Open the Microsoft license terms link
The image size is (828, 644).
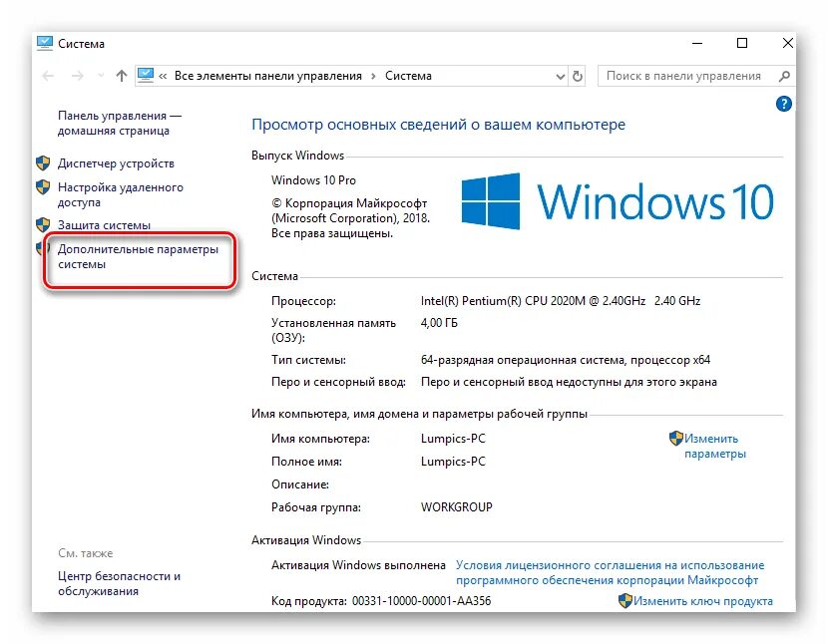[x=610, y=573]
